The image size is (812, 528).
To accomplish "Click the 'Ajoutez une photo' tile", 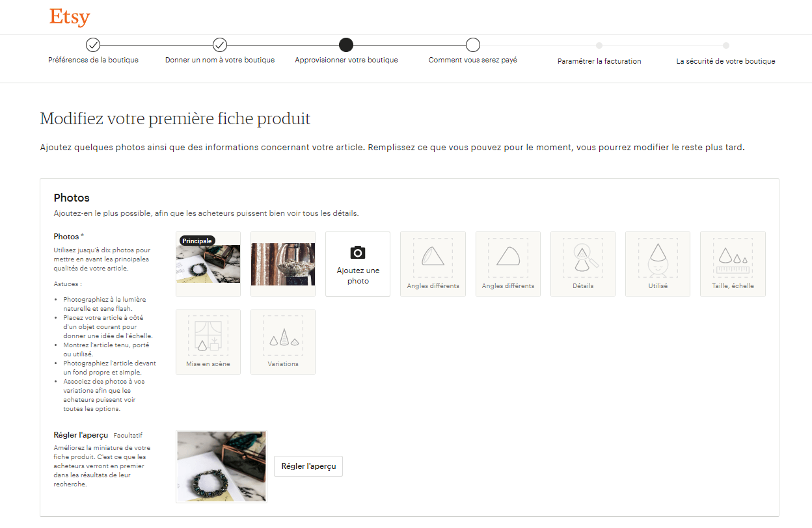I will tap(357, 275).
